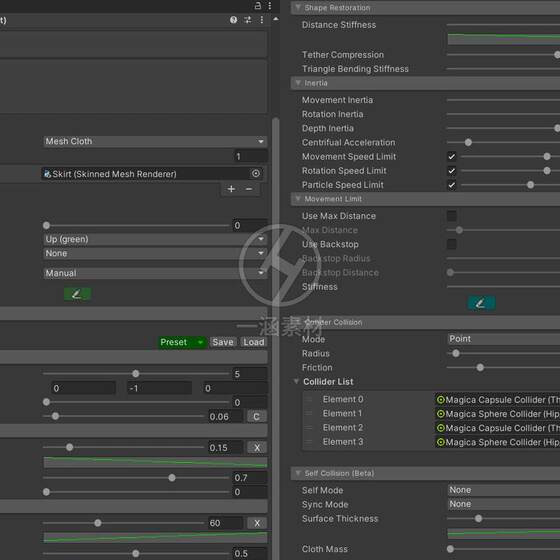This screenshot has height=560, width=560.
Task: Click the Radius slider
Action: 503,354
